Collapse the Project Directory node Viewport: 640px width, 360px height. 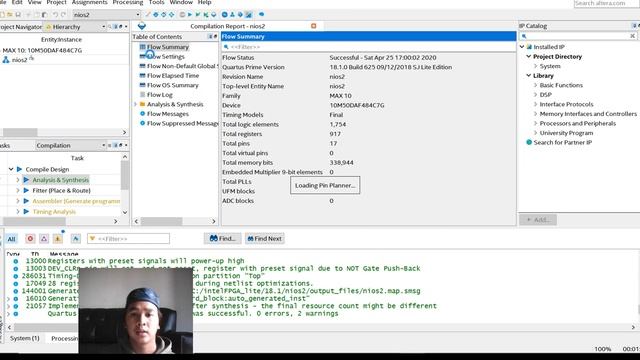point(529,56)
